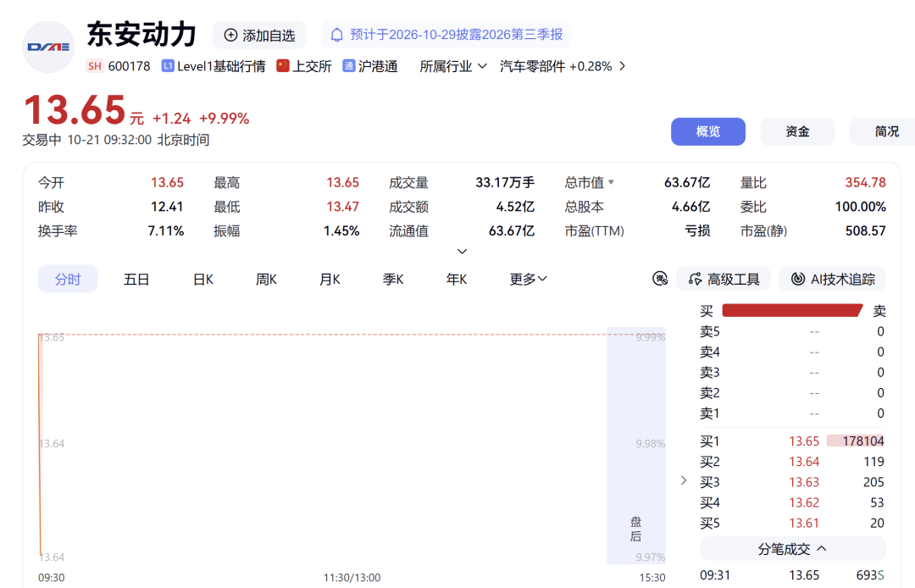Click the arrow next to 汽车零部件
This screenshot has width=915, height=588.
coord(623,66)
